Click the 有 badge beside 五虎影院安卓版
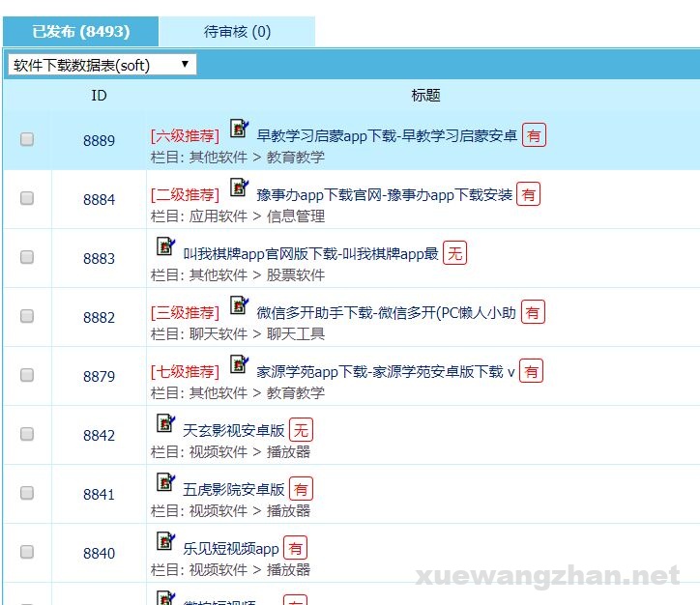The height and width of the screenshot is (605, 700). (301, 488)
